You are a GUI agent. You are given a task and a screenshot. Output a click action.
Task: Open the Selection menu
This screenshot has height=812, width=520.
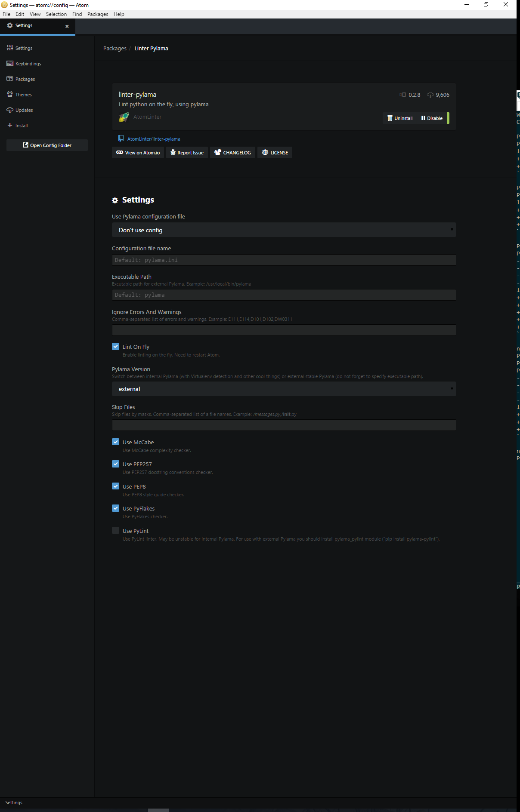[56, 14]
